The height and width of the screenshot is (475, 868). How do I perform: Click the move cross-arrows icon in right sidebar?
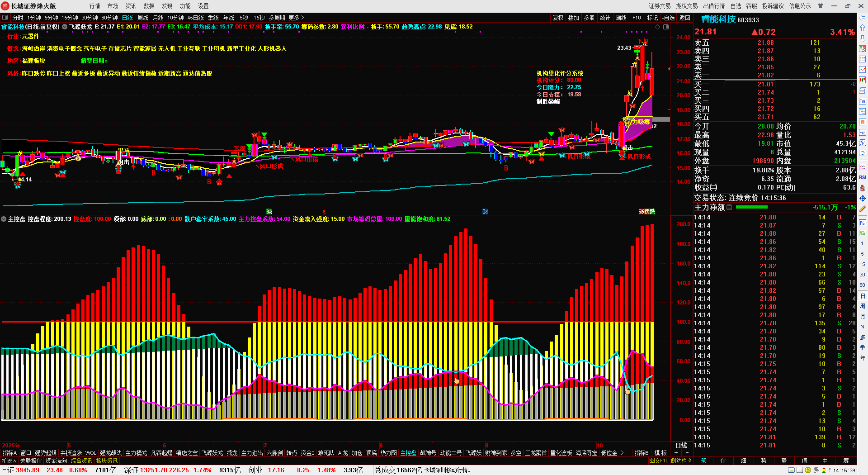click(x=863, y=198)
